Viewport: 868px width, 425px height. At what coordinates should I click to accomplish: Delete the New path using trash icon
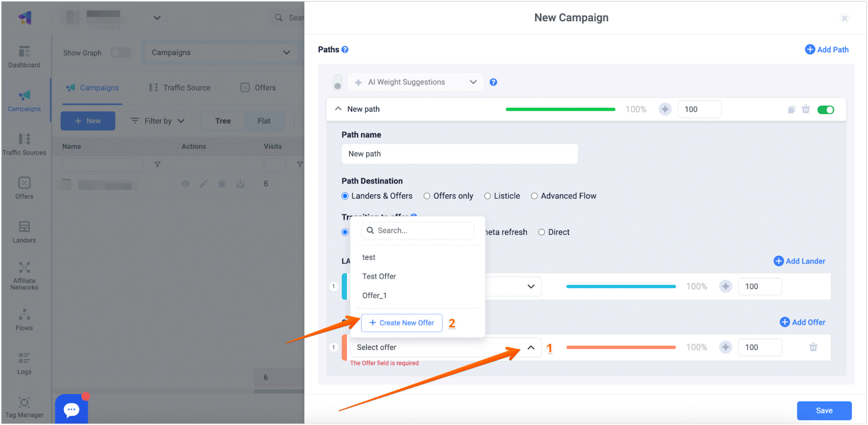[806, 110]
